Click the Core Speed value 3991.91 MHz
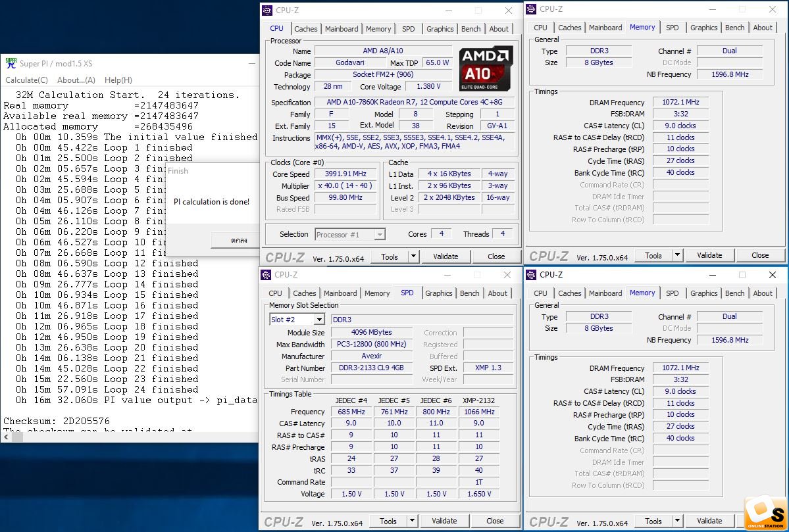789x532 pixels. 345,174
